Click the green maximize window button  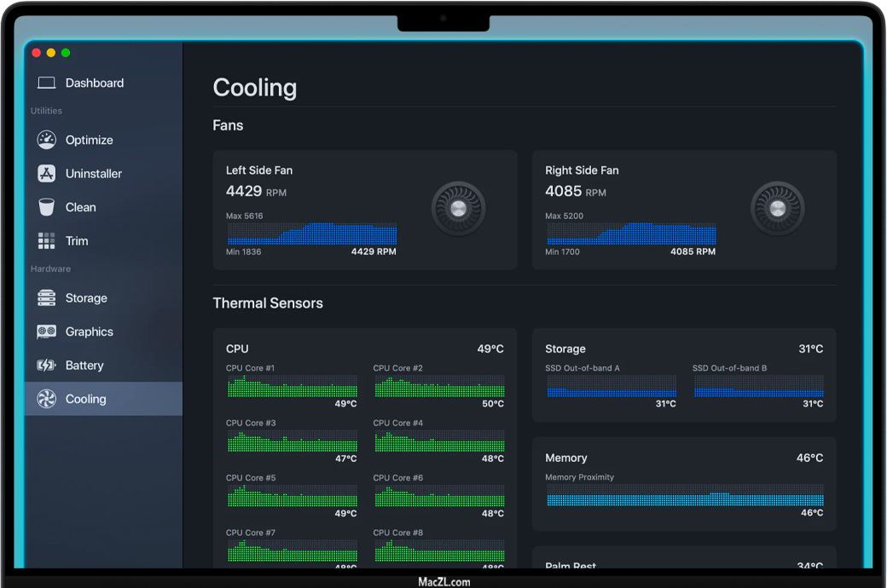[66, 53]
